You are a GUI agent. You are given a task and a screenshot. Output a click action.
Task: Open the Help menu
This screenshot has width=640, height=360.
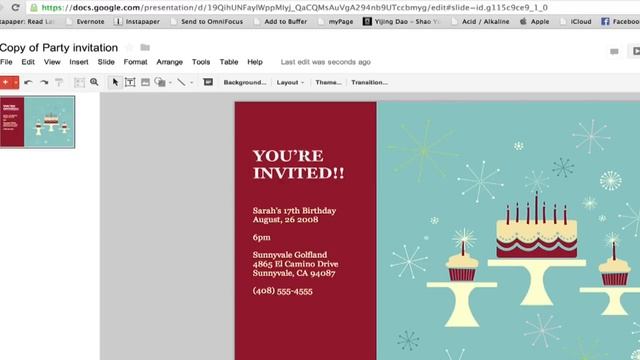(255, 62)
